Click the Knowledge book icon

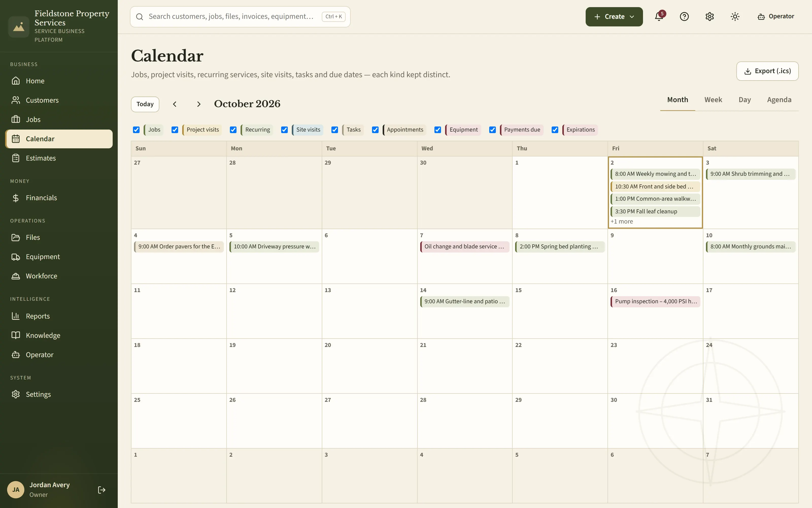16,335
